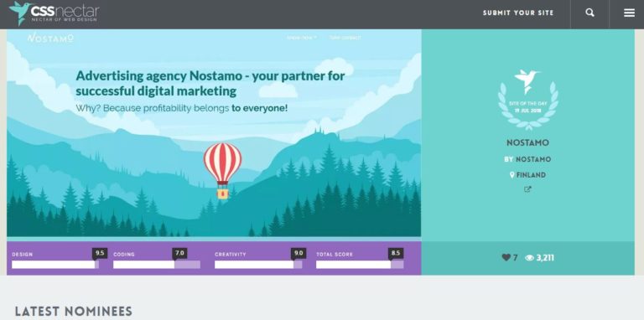Click the Nostamo logo in the preview

[50, 39]
